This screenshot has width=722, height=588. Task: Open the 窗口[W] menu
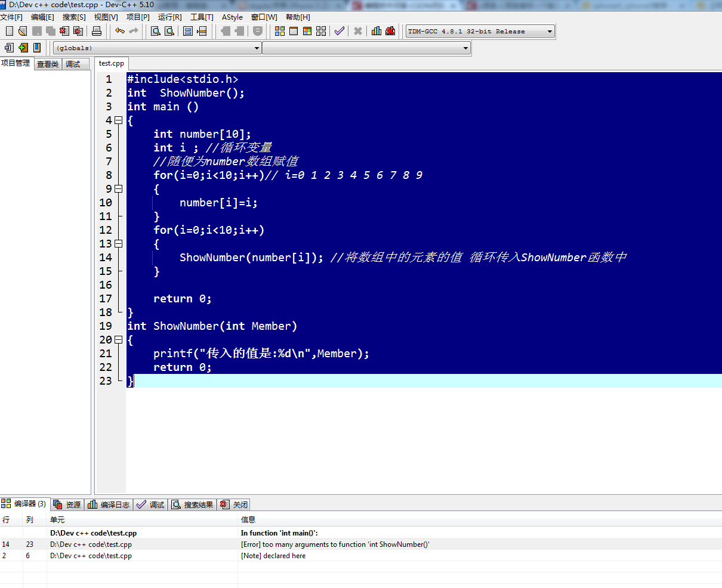click(x=264, y=17)
